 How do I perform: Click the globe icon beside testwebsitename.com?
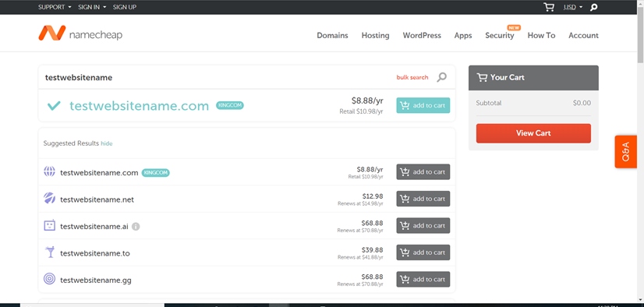(x=49, y=171)
